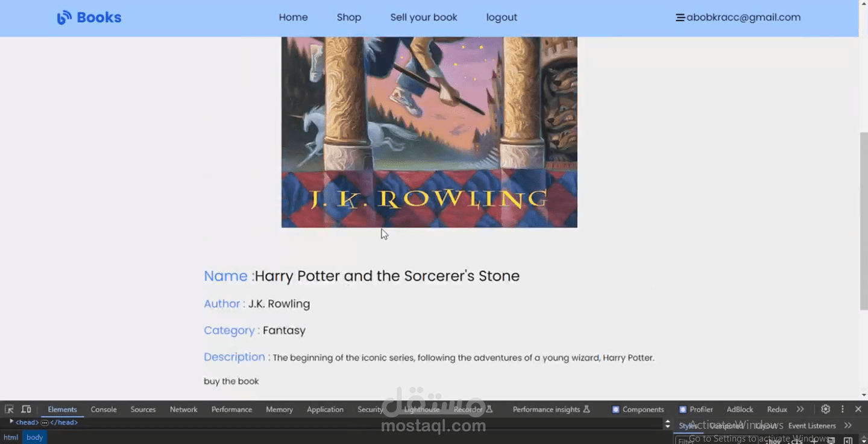The width and height of the screenshot is (868, 444).
Task: Open the Security tab
Action: coord(370,409)
